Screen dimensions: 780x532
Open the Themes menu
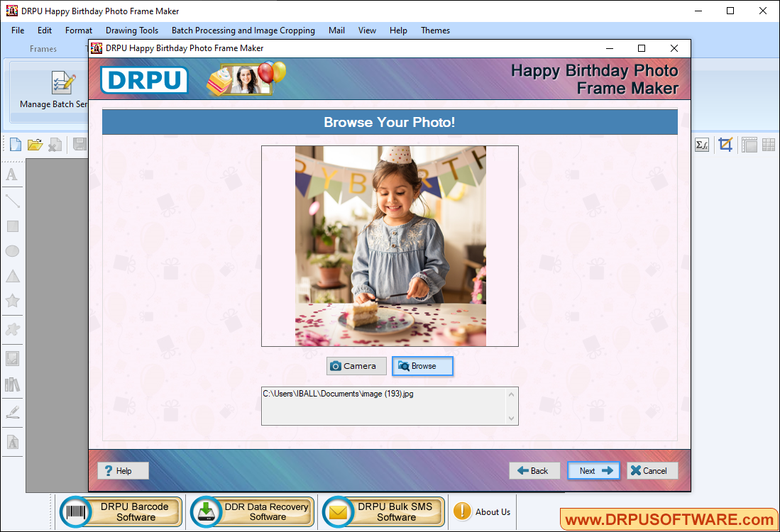pyautogui.click(x=435, y=31)
